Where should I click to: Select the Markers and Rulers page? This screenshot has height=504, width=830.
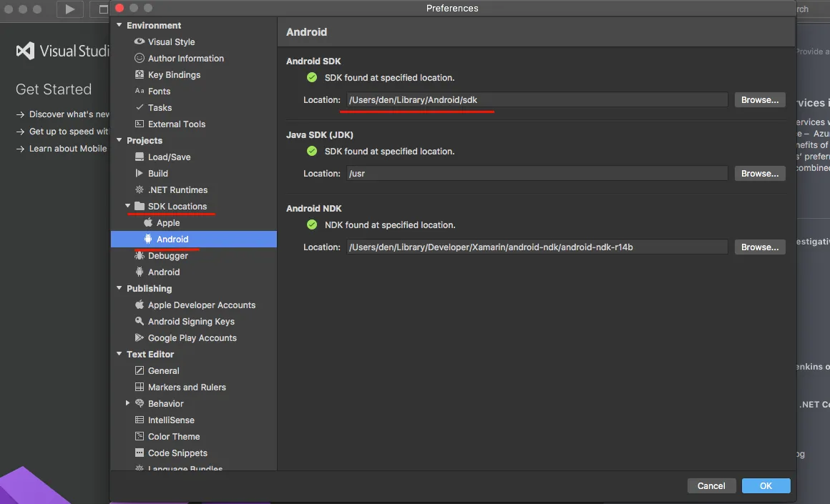click(x=187, y=387)
